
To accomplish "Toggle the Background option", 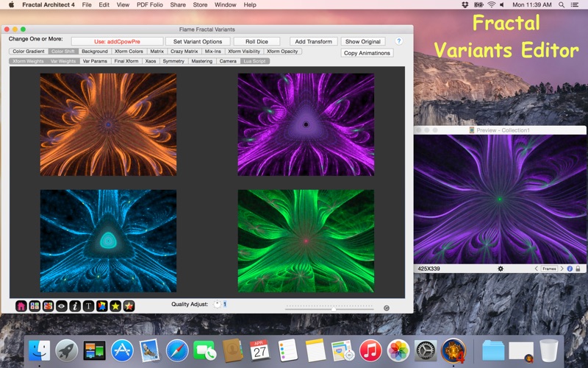I will coord(95,51).
